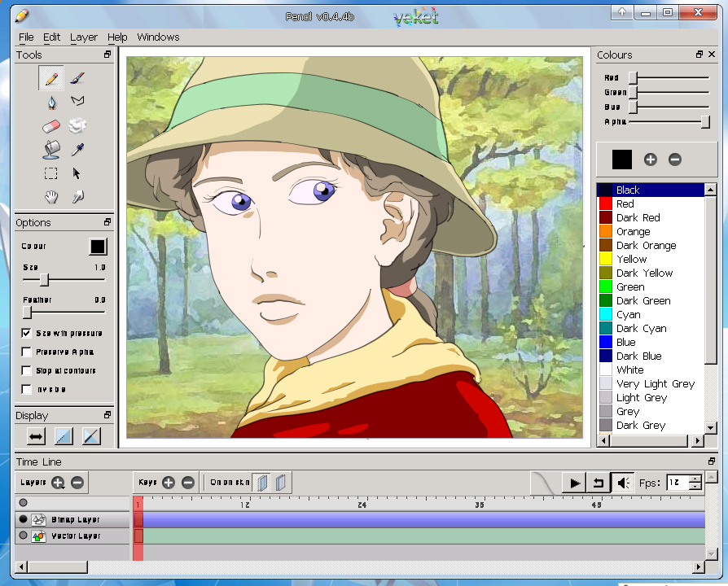Add colour to the palette
The width and height of the screenshot is (728, 586).
click(x=651, y=160)
